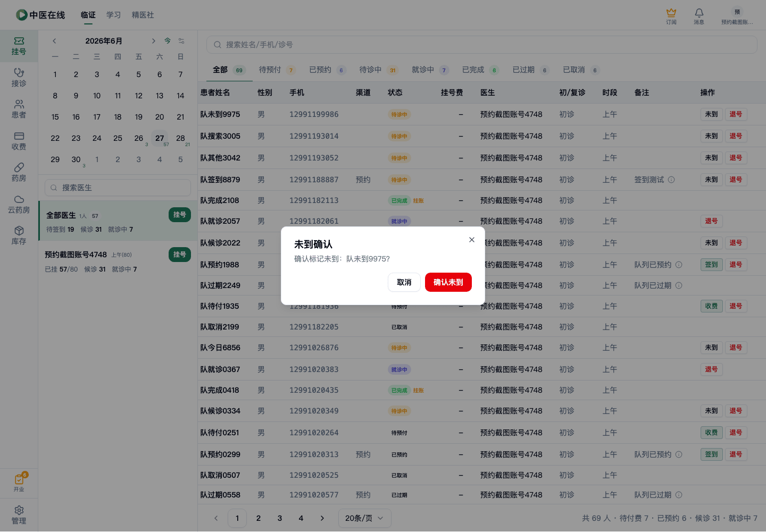Jump to today with the 今 icon

coord(168,41)
